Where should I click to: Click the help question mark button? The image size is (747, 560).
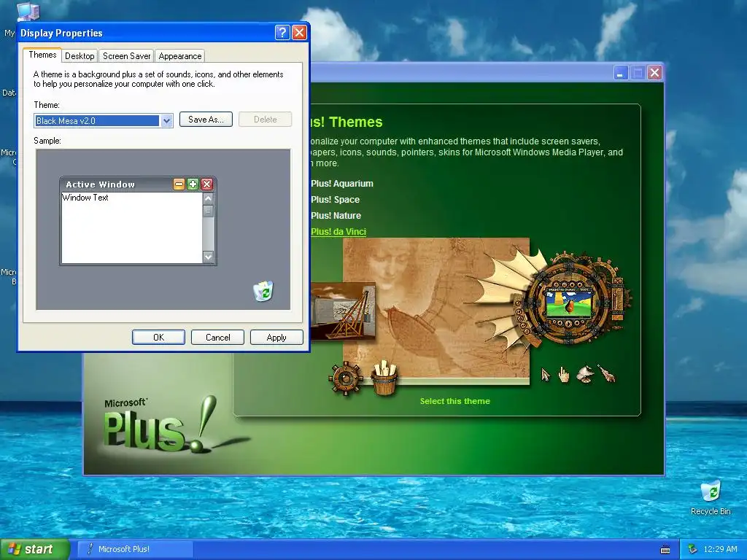click(282, 32)
